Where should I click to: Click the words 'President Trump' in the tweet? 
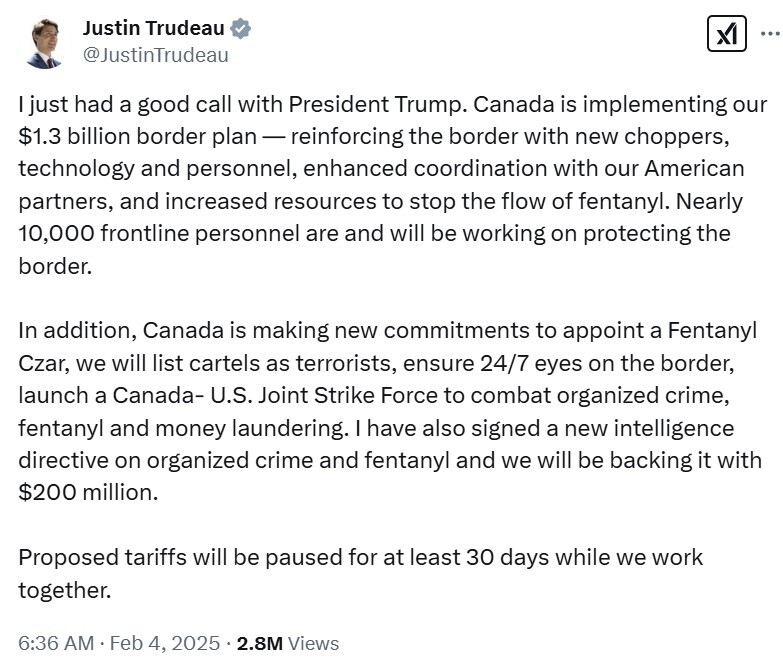click(378, 104)
